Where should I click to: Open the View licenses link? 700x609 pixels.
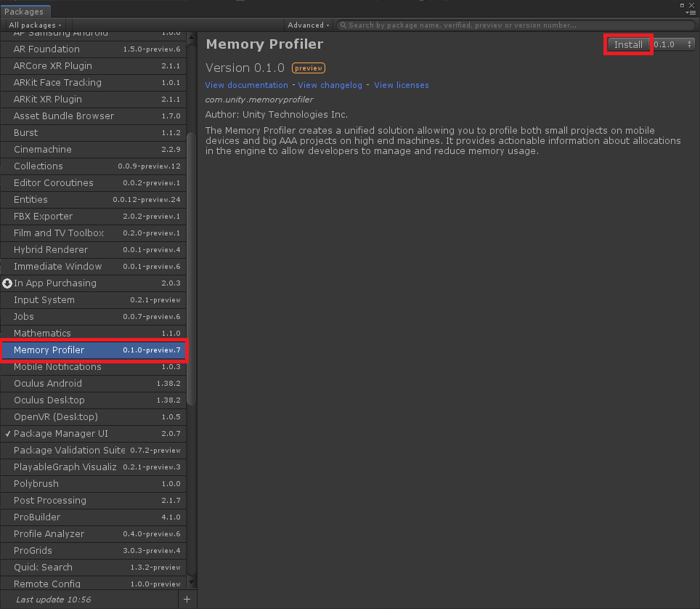click(402, 85)
